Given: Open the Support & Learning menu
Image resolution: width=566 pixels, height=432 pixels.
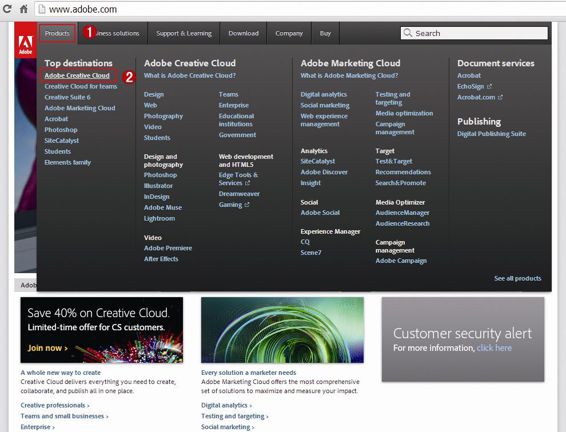Looking at the screenshot, I should [184, 33].
